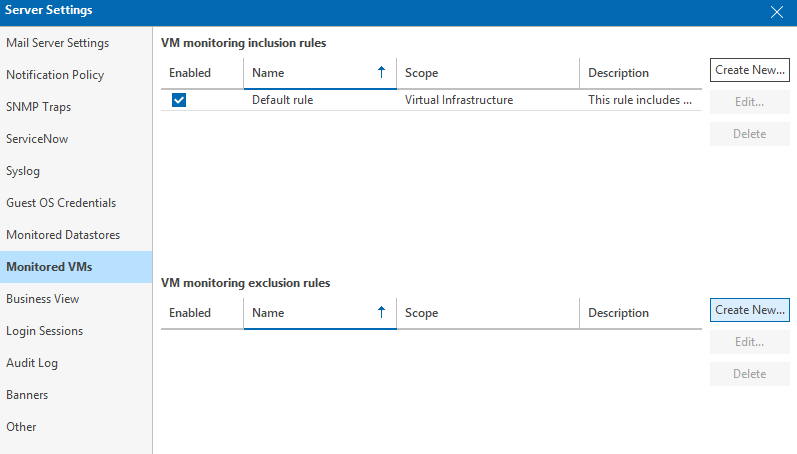Delete the selected inclusion rule
Image resolution: width=797 pixels, height=454 pixels.
(750, 134)
